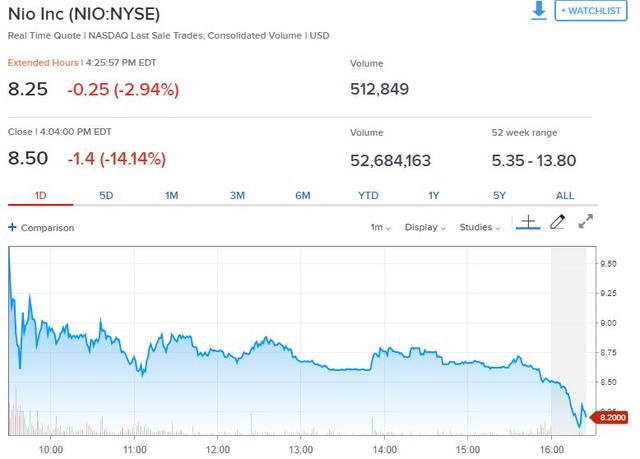
Task: Select the pencil draw tool icon
Action: pyautogui.click(x=558, y=222)
